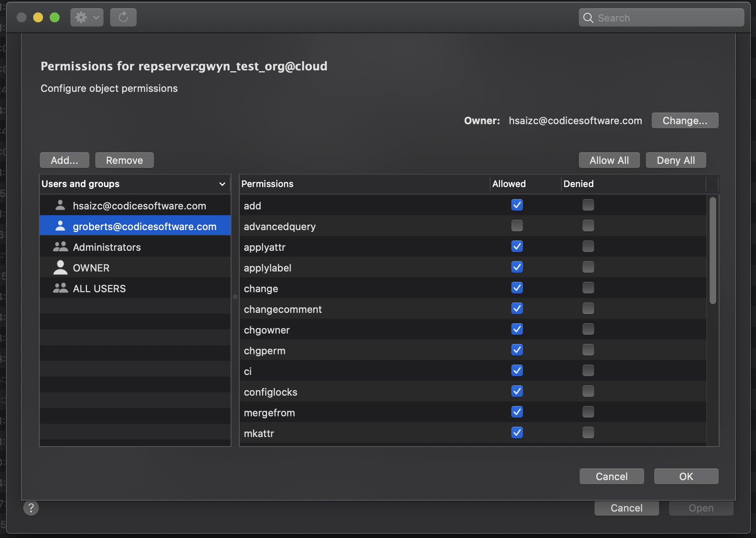Click the user icon beside hsaizc@codicesoftware.com
Screen dimensions: 756x538
coord(60,205)
